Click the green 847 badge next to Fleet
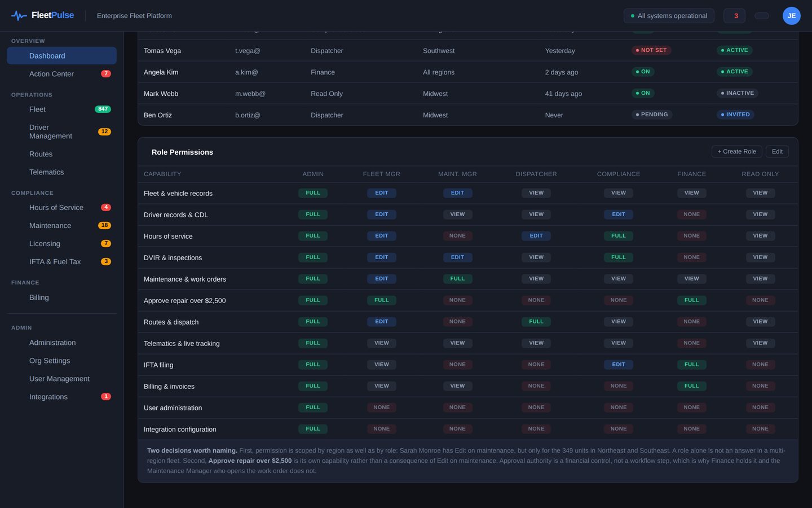 [103, 109]
